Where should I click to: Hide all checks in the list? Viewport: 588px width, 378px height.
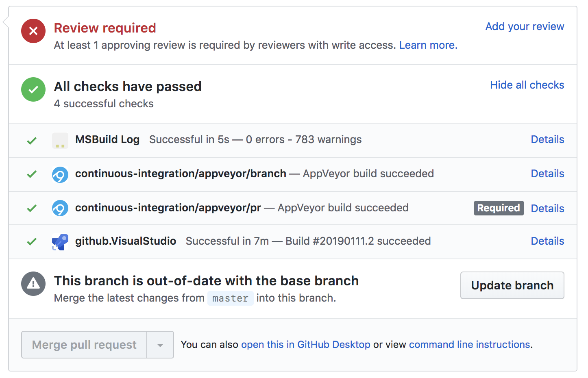527,85
